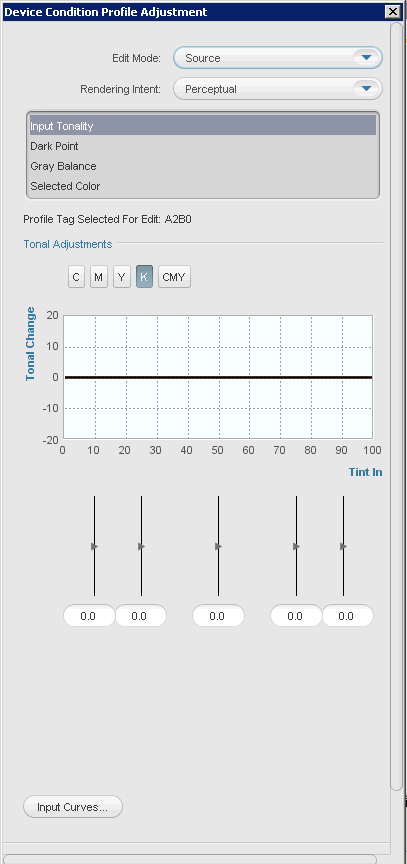Screen dimensions: 407x864
Task: Toggle the K channel button
Action: click(144, 277)
